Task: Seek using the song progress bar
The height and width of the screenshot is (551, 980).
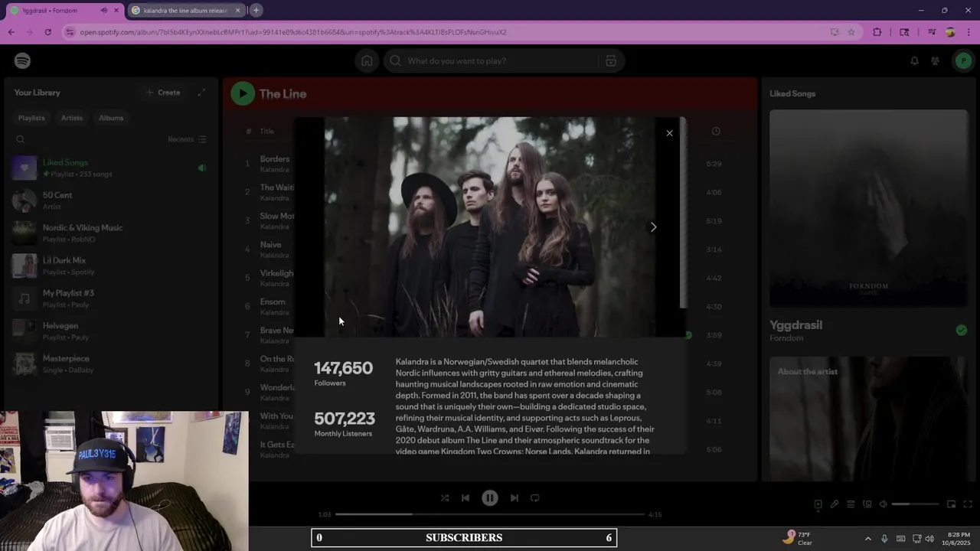Action: point(489,514)
